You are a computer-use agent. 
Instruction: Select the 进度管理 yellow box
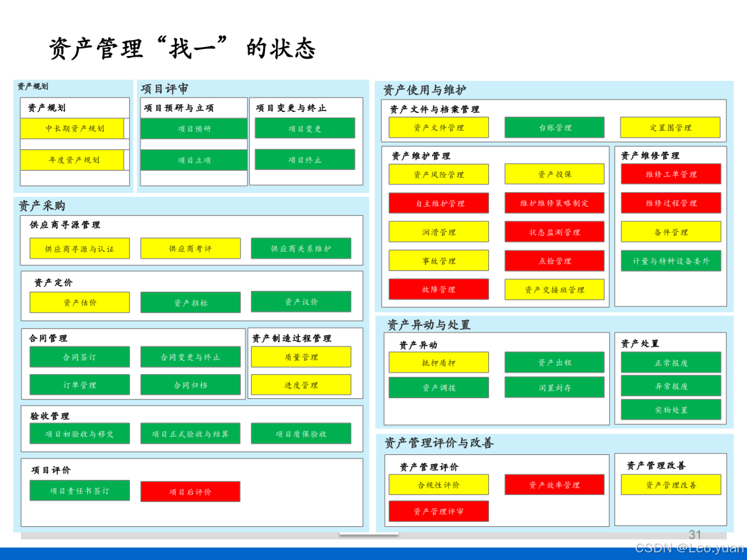(x=301, y=385)
